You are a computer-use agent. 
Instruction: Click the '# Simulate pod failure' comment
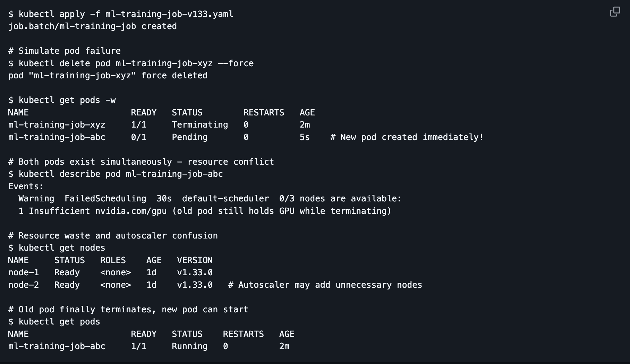coord(65,51)
